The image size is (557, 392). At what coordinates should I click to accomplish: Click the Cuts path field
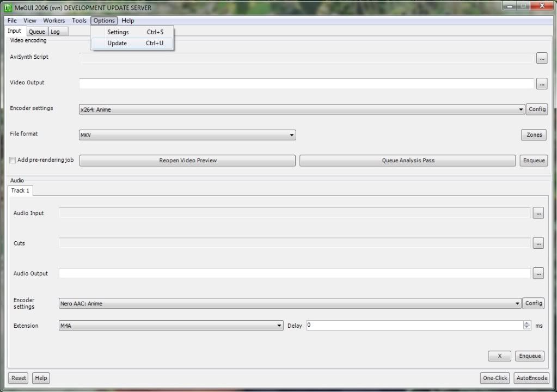pos(295,243)
